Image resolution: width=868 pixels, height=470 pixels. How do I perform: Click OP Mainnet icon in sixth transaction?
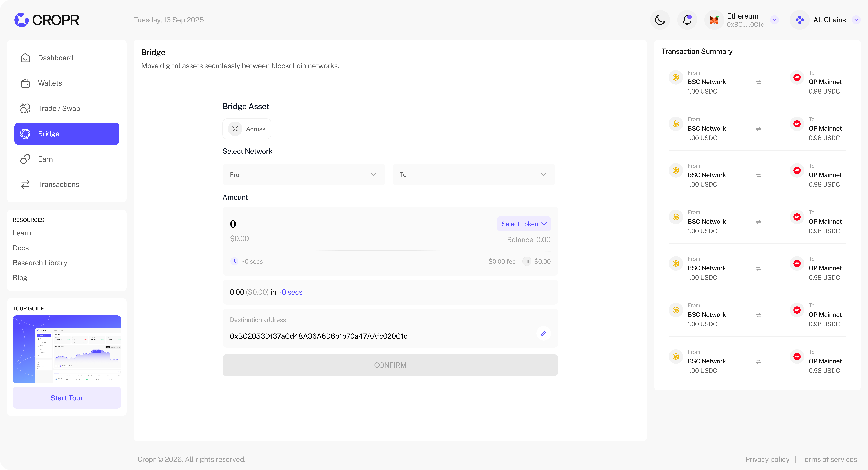click(797, 310)
